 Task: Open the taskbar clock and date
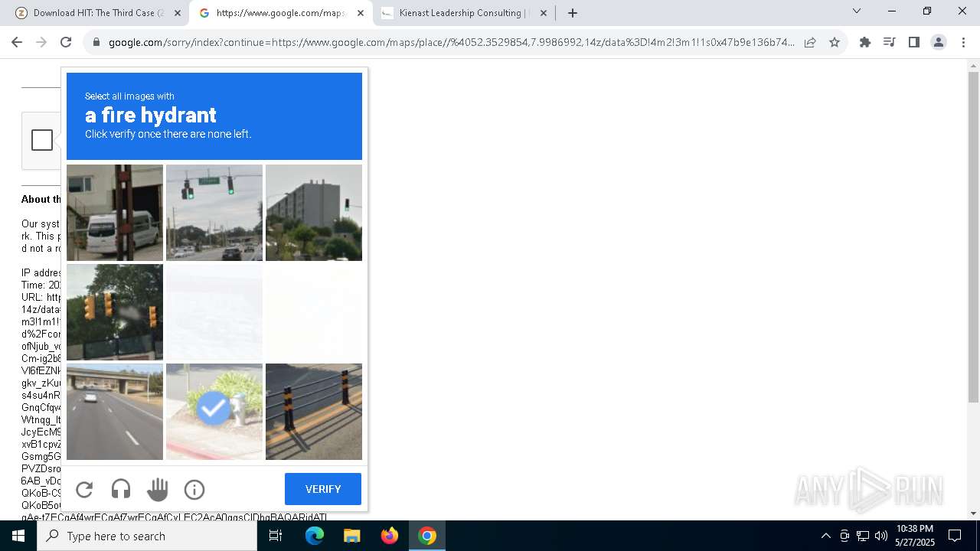[x=914, y=536]
